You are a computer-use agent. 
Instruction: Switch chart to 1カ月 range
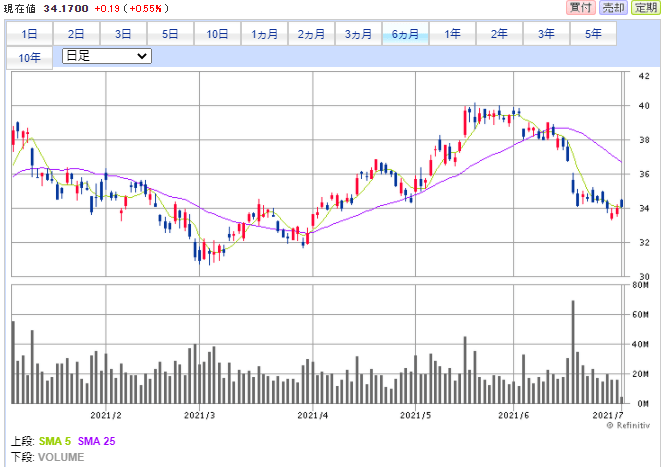click(x=265, y=33)
